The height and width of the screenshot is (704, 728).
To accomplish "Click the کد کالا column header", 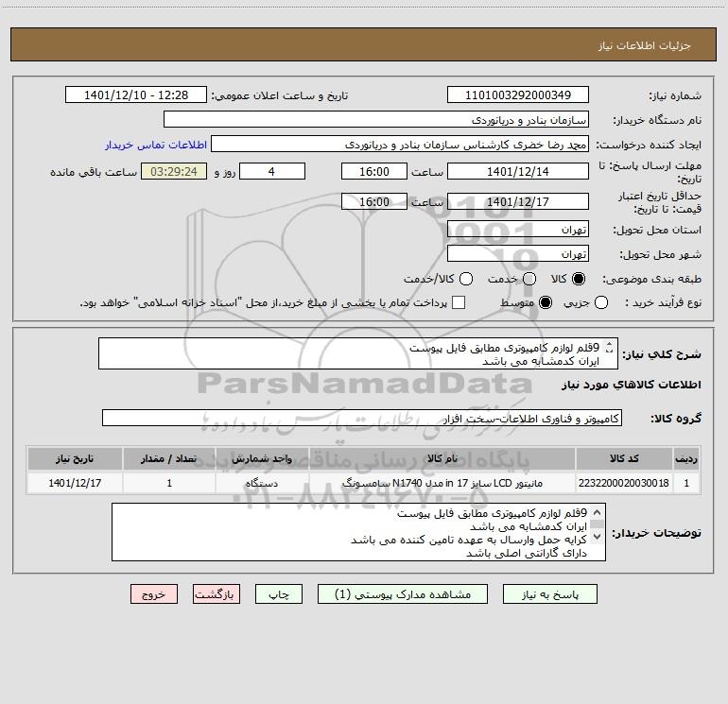I will pyautogui.click(x=624, y=458).
